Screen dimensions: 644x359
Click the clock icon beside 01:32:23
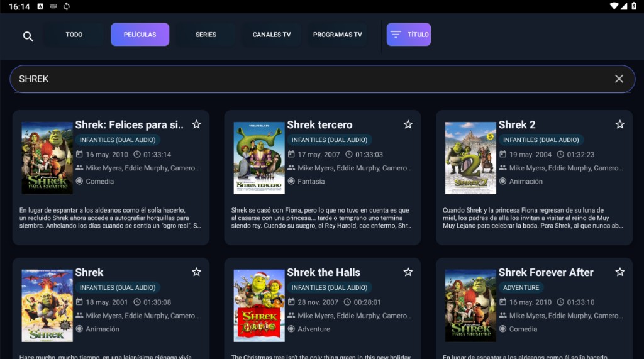pos(560,154)
